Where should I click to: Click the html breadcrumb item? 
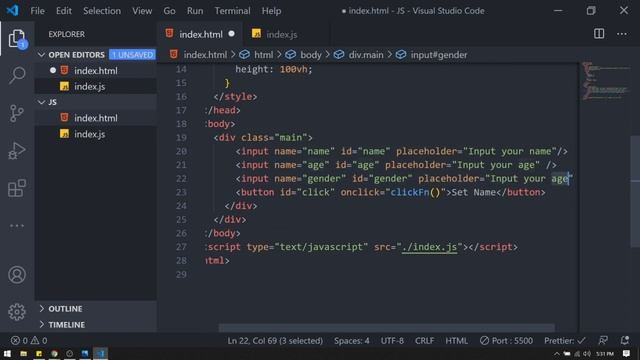pos(264,54)
